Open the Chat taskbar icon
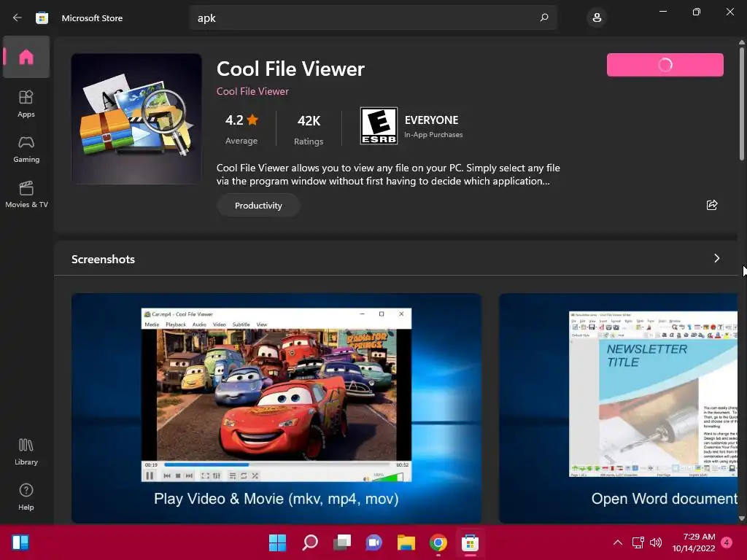This screenshot has height=560, width=747. pyautogui.click(x=373, y=542)
